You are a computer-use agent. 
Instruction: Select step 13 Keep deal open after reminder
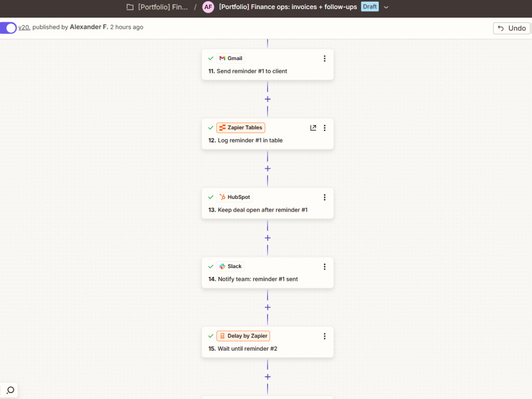[x=268, y=204]
